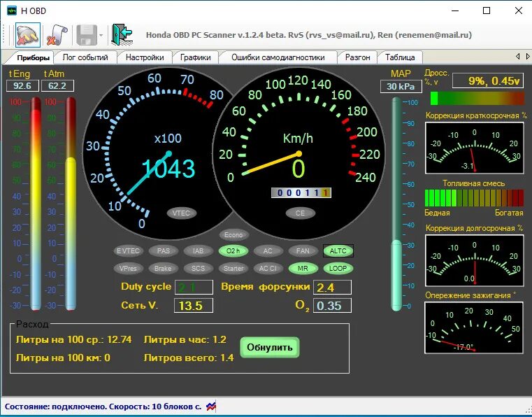This screenshot has width=532, height=417.
Task: Click the disconnect plug icon in toolbar
Action: tap(28, 35)
